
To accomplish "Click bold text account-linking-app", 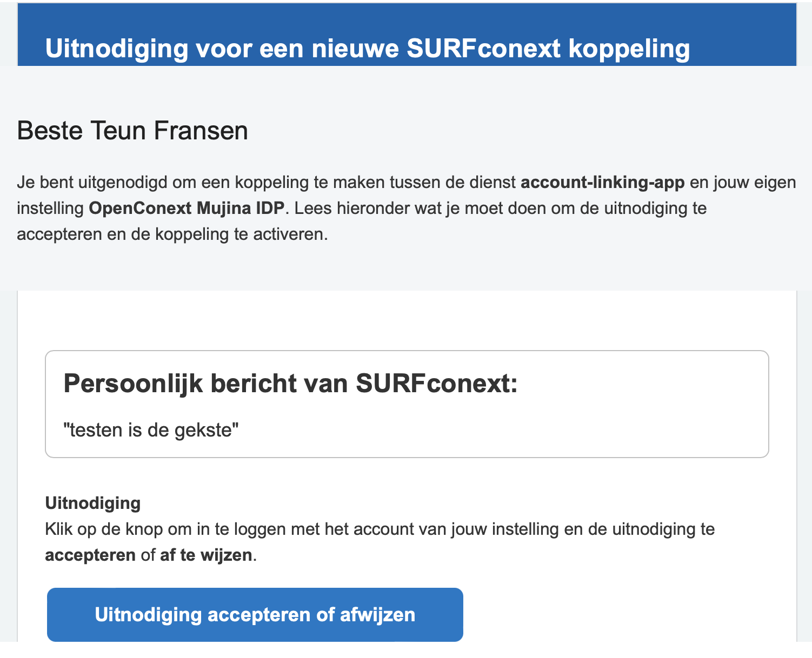I will [x=603, y=183].
